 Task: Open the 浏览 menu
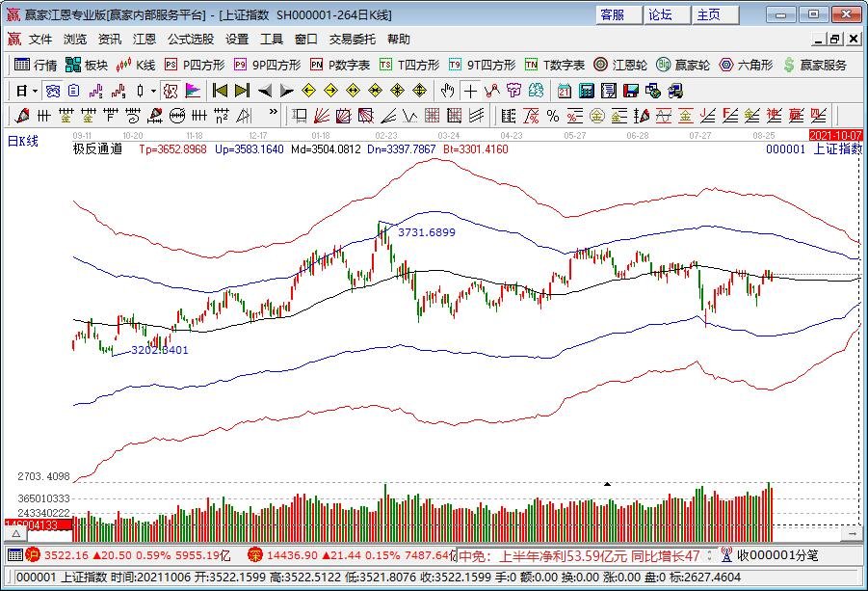[75, 40]
